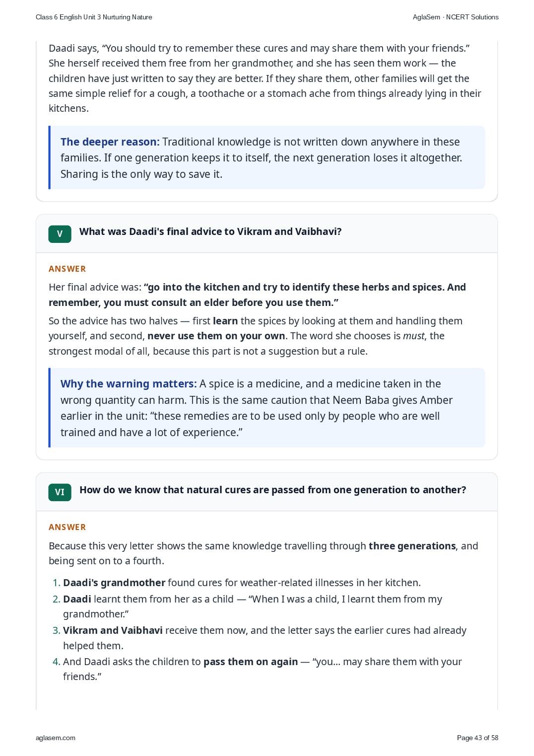Click the bold quoted advice starting 'go into the kitchen'
This screenshot has width=534, height=756.
coord(257,295)
